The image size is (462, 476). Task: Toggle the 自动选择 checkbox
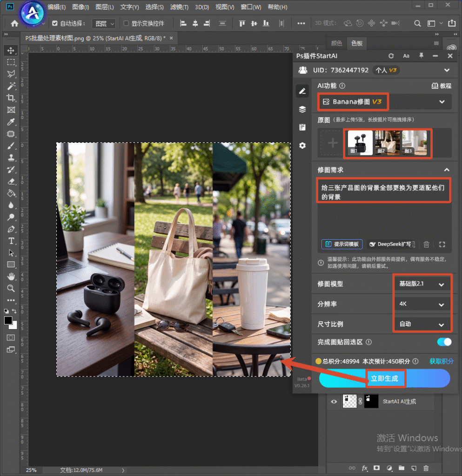(55, 23)
